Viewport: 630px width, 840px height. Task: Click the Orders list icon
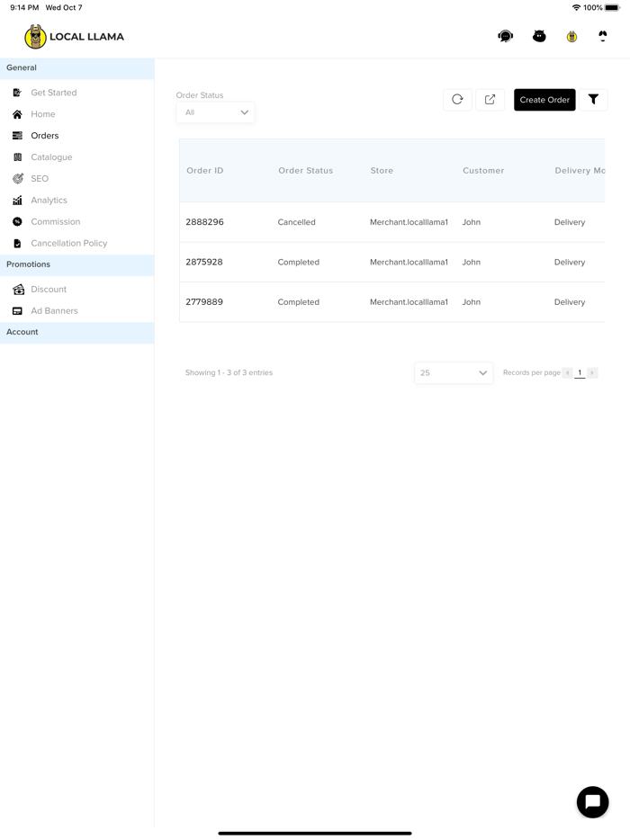point(17,136)
